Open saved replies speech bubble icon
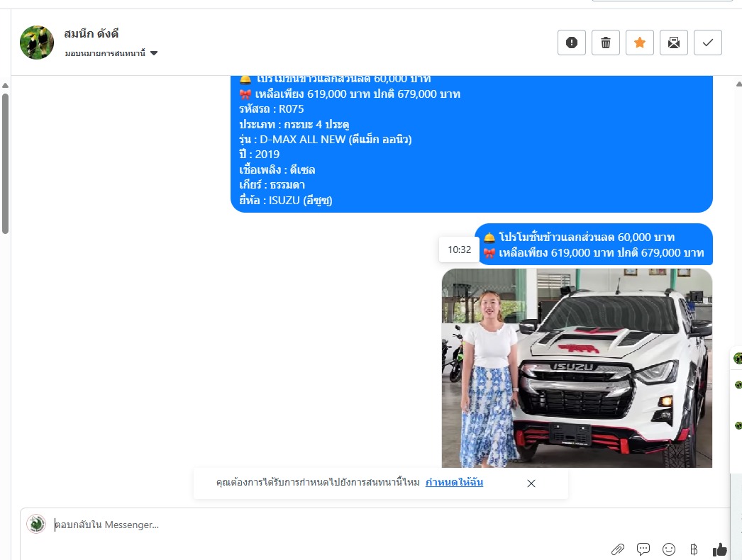This screenshot has width=742, height=560. [643, 549]
